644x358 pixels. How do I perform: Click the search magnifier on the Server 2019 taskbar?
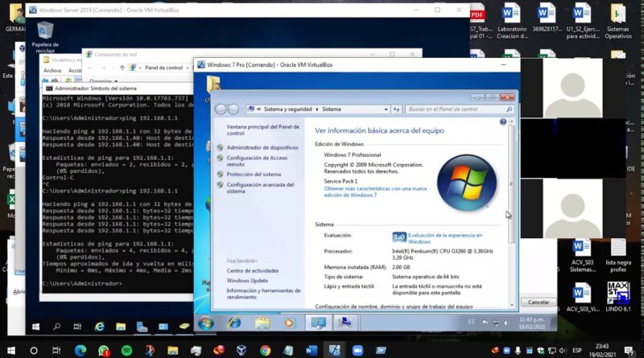click(x=56, y=327)
